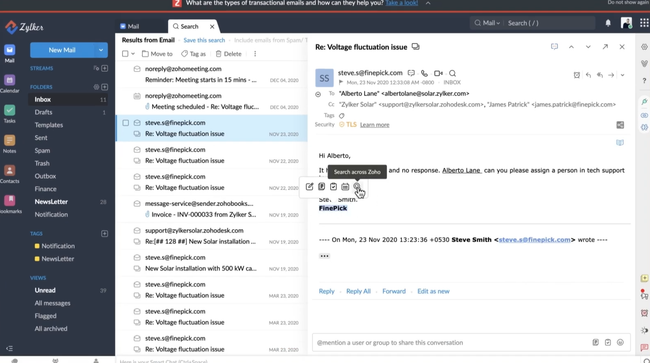This screenshot has height=363, width=650.
Task: Click add task icon in selection popup
Action: click(x=333, y=187)
